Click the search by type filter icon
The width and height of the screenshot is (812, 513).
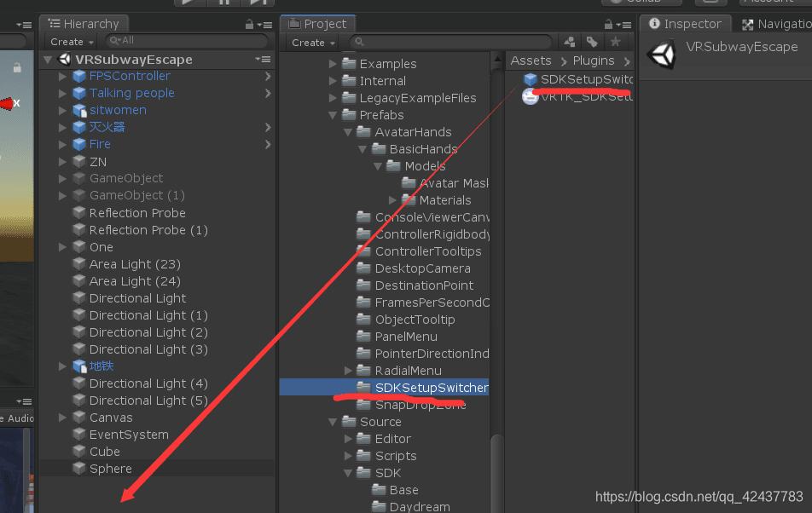[x=570, y=42]
